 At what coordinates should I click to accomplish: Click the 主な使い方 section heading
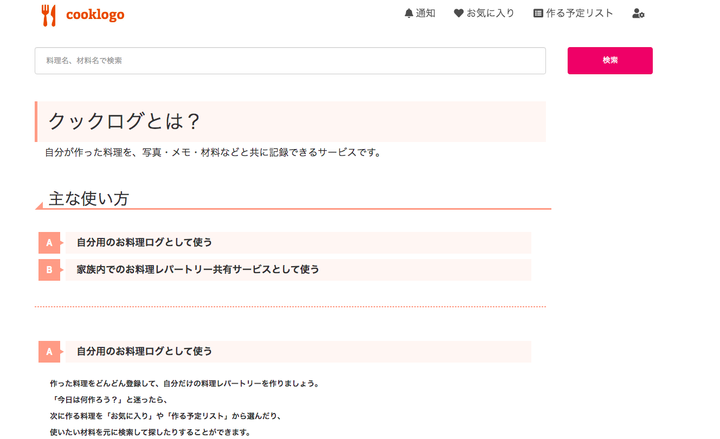pos(89,199)
